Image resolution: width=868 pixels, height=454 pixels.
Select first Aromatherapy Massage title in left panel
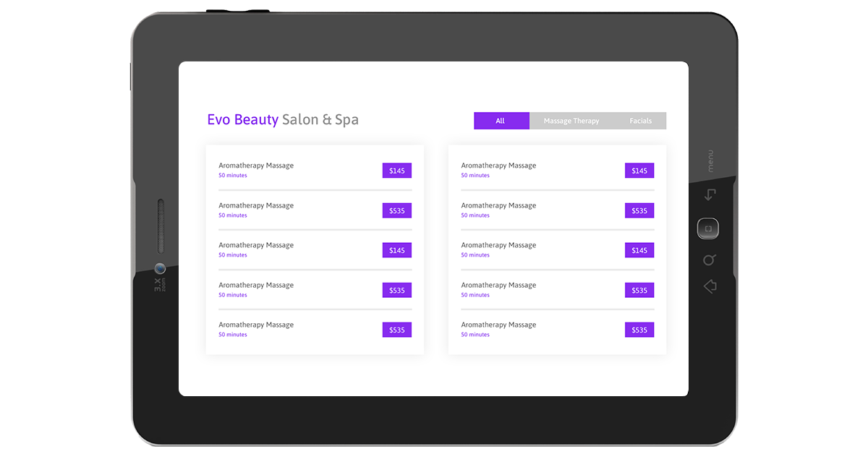pyautogui.click(x=256, y=166)
